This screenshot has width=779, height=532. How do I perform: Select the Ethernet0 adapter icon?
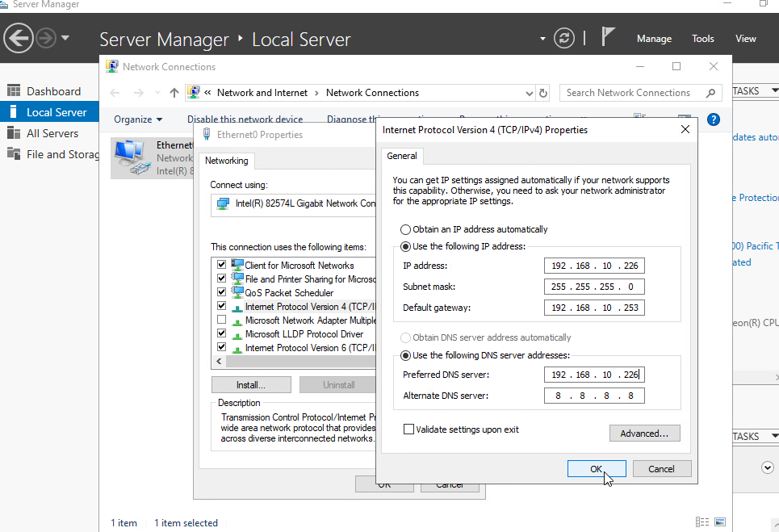click(132, 158)
